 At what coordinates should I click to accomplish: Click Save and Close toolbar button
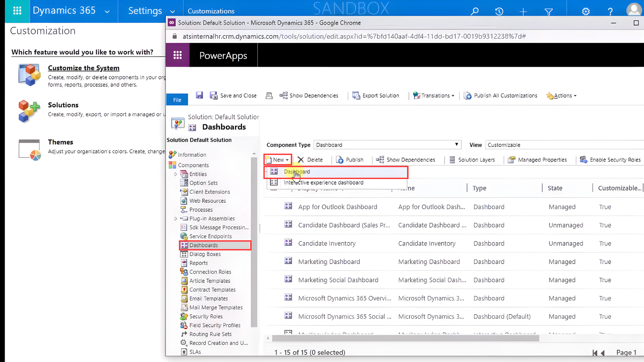point(233,96)
